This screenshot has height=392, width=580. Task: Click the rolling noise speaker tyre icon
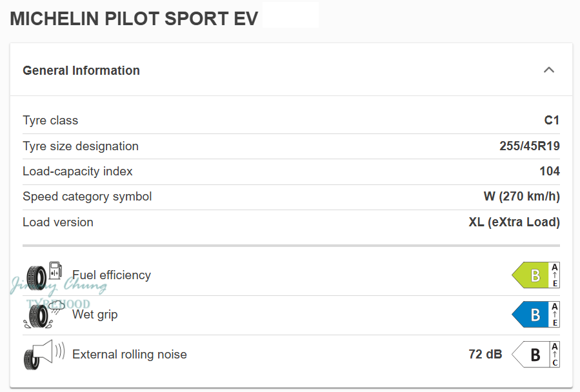tap(44, 354)
